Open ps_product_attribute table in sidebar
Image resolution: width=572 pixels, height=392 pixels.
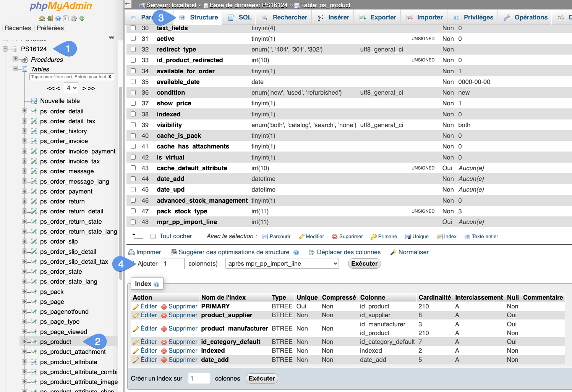click(69, 362)
